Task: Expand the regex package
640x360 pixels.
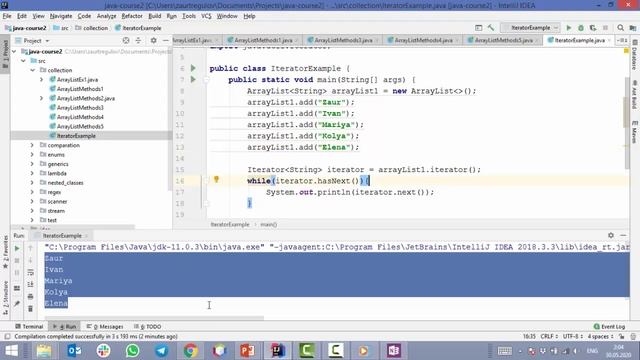Action: (32, 192)
